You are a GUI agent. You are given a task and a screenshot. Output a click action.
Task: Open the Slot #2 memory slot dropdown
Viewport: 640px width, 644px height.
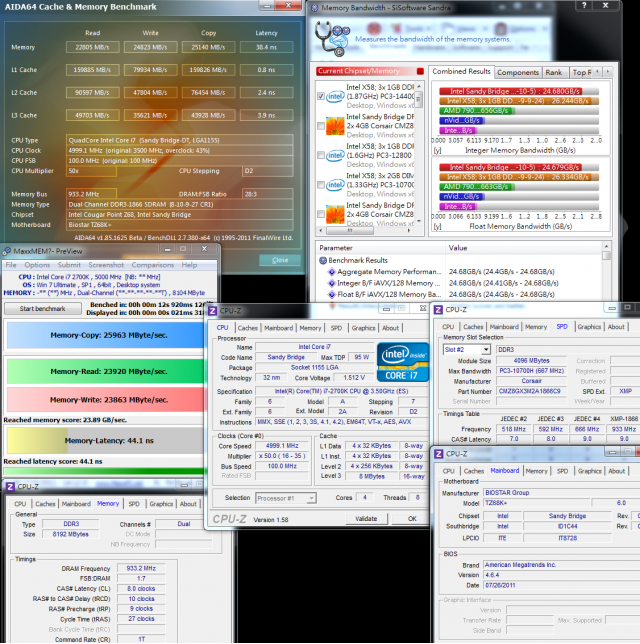point(486,350)
